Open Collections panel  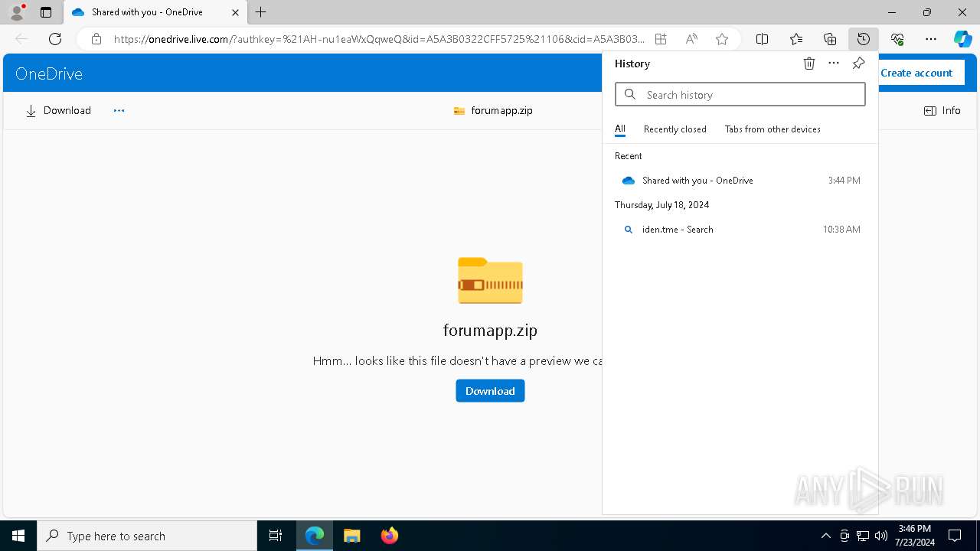click(x=830, y=39)
